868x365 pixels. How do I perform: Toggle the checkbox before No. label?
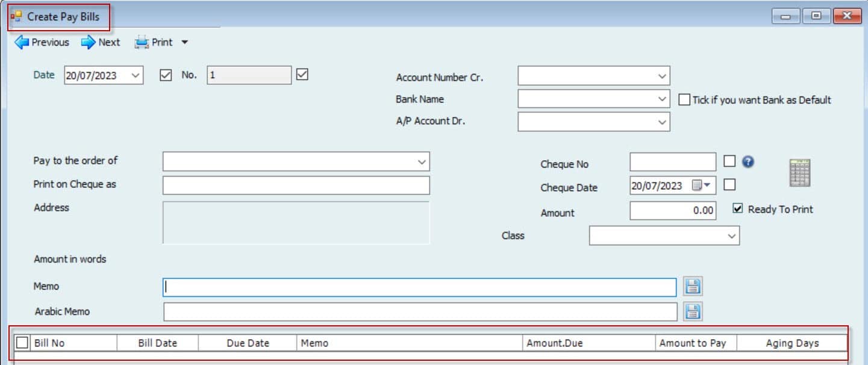166,75
